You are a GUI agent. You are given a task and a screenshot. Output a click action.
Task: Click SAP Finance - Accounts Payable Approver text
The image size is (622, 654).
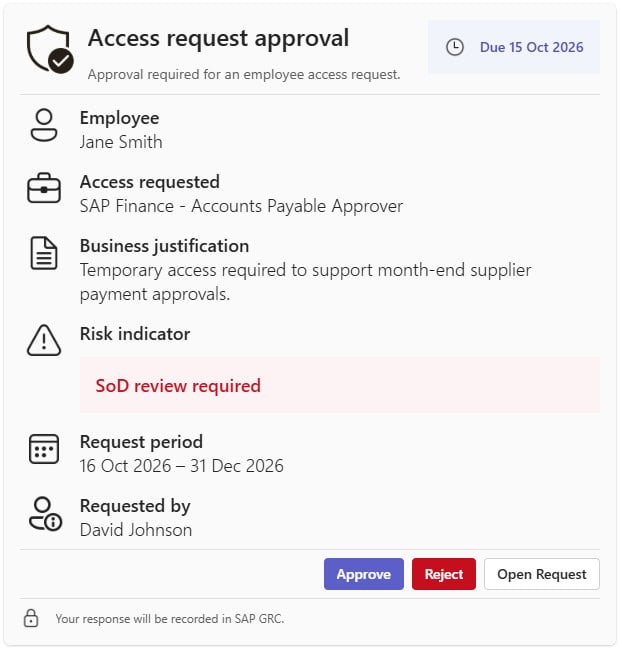pyautogui.click(x=241, y=206)
